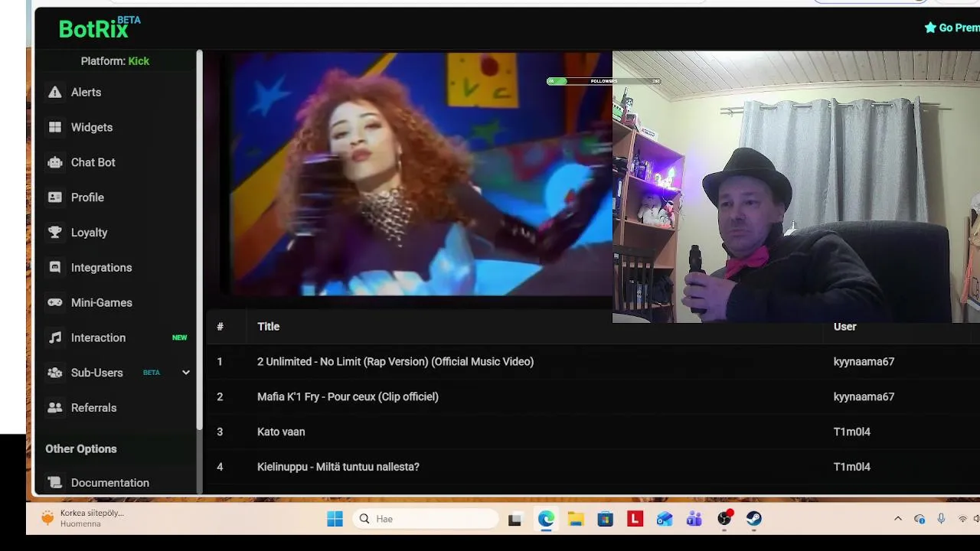Image resolution: width=980 pixels, height=551 pixels.
Task: Click Go Premium link
Action: point(952,28)
